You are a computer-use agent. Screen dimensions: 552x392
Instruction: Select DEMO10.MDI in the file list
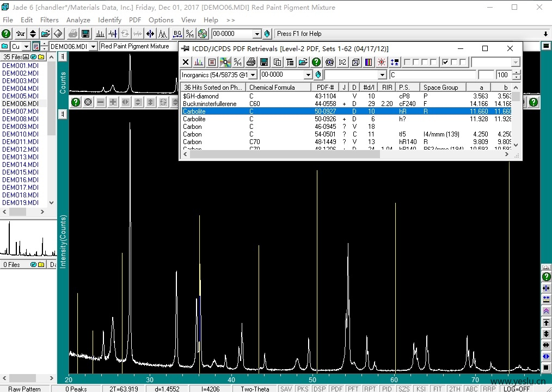coord(21,134)
